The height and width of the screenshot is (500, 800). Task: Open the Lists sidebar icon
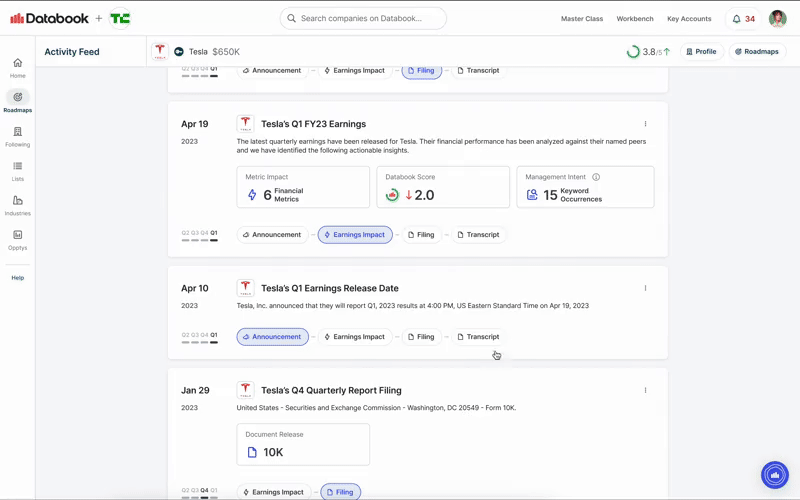[x=17, y=171]
